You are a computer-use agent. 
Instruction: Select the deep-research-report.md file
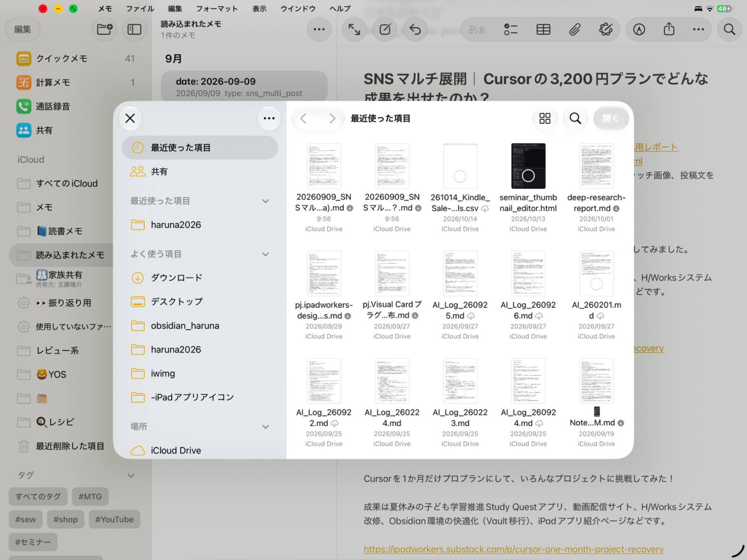pyautogui.click(x=596, y=188)
